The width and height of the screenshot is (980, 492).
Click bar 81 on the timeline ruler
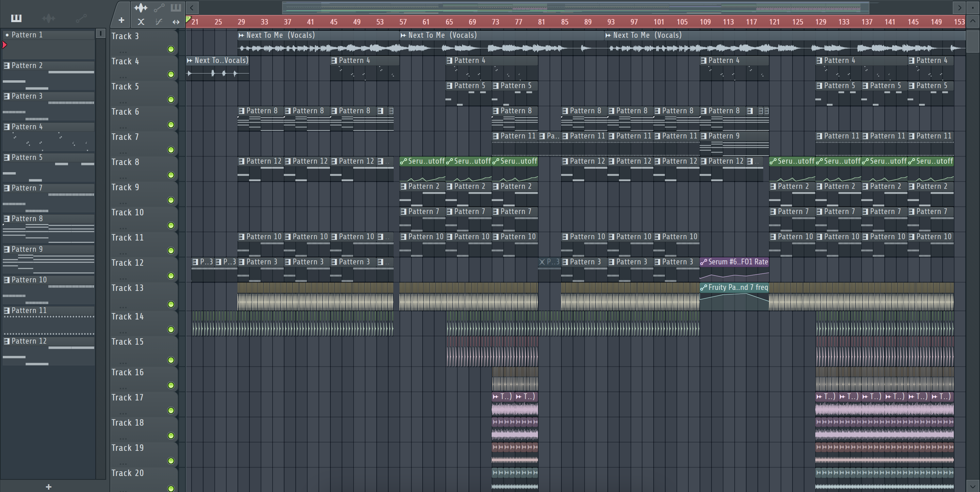[x=541, y=22]
